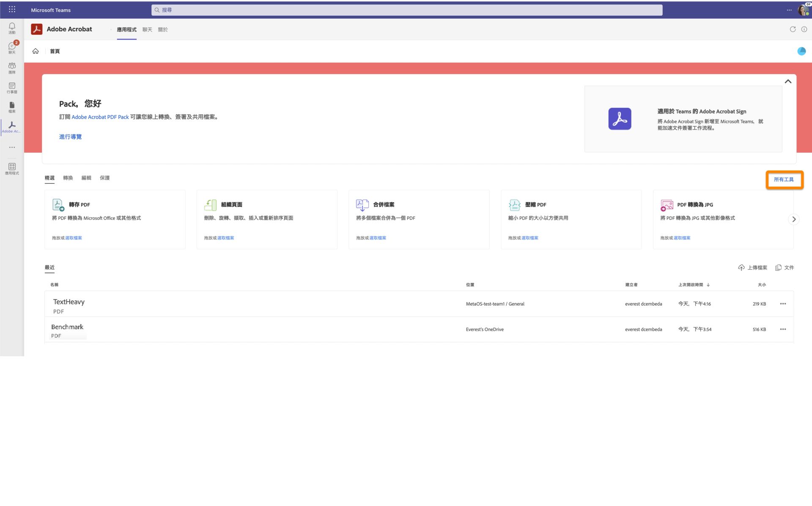Click the Compress PDF (壓縮 PDF) icon
This screenshot has width=812, height=506.
(x=515, y=205)
